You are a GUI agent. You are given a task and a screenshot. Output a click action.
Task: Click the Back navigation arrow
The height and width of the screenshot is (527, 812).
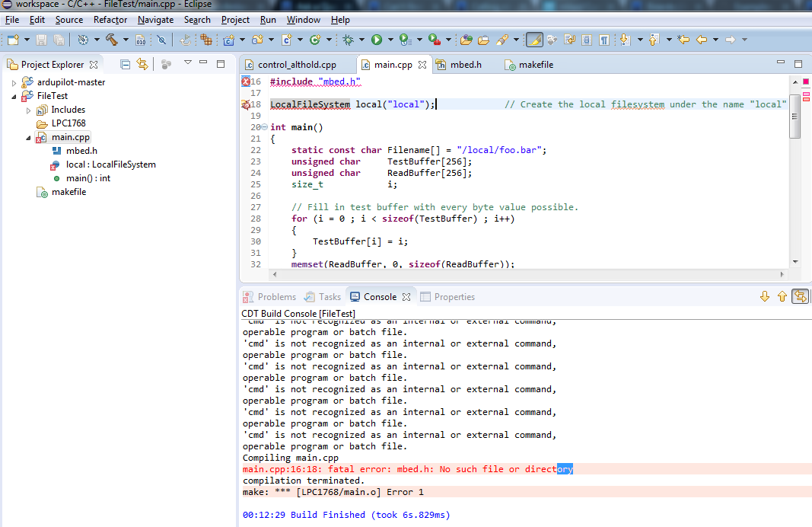[702, 40]
